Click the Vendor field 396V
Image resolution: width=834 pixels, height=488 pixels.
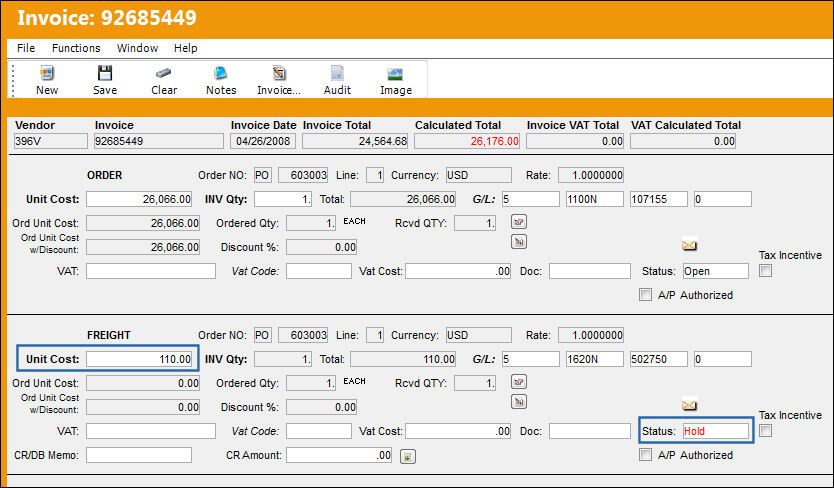click(x=51, y=141)
